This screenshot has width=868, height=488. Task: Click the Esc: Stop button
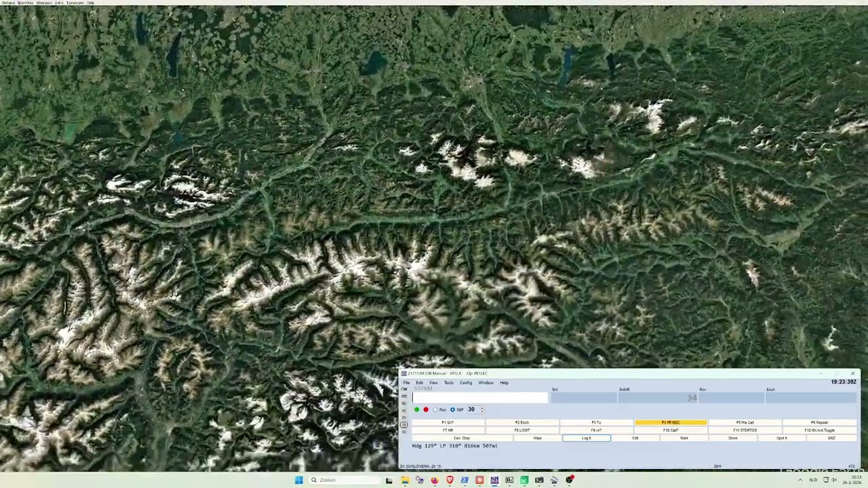click(x=462, y=438)
